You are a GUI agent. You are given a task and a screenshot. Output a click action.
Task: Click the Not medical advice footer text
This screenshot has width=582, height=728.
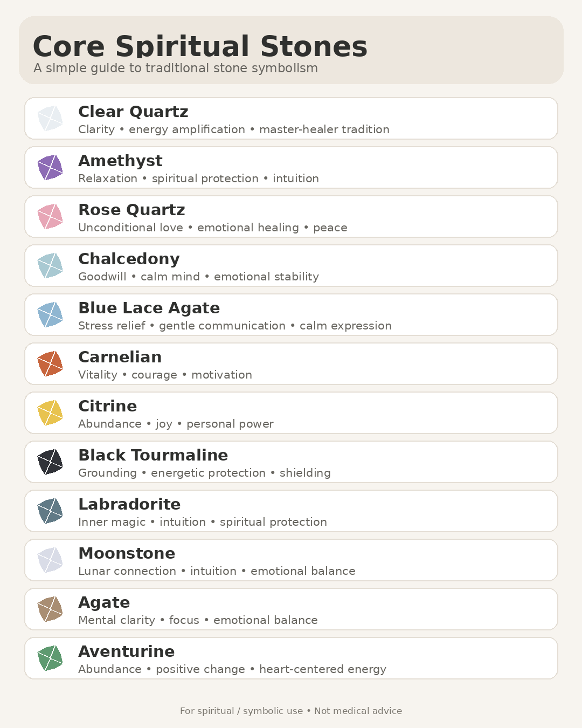[x=358, y=711]
